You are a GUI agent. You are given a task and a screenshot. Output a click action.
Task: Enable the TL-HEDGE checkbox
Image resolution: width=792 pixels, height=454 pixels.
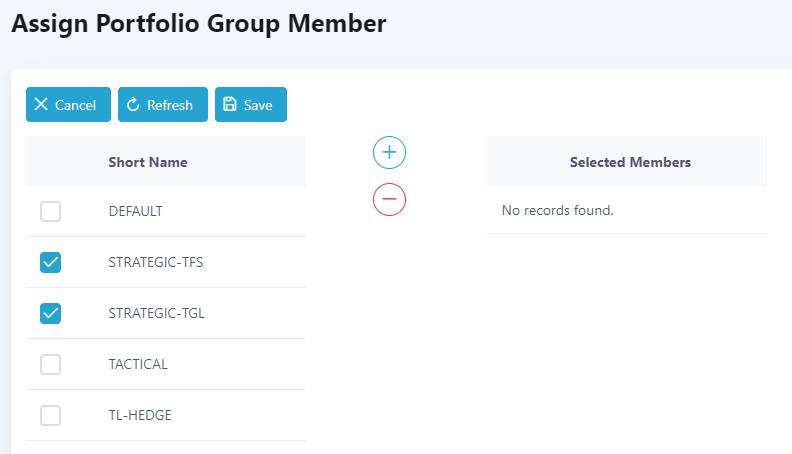click(51, 415)
